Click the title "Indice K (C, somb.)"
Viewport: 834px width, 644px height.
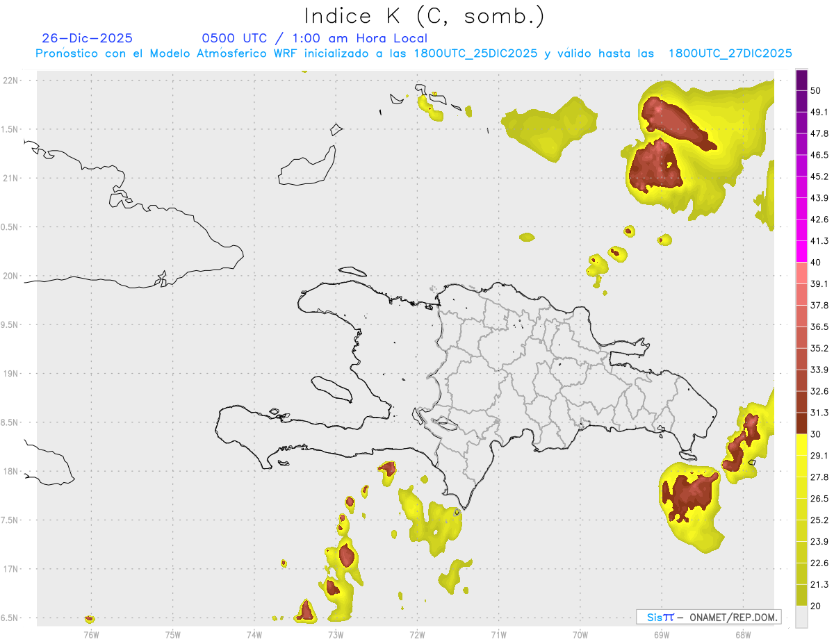pyautogui.click(x=425, y=16)
